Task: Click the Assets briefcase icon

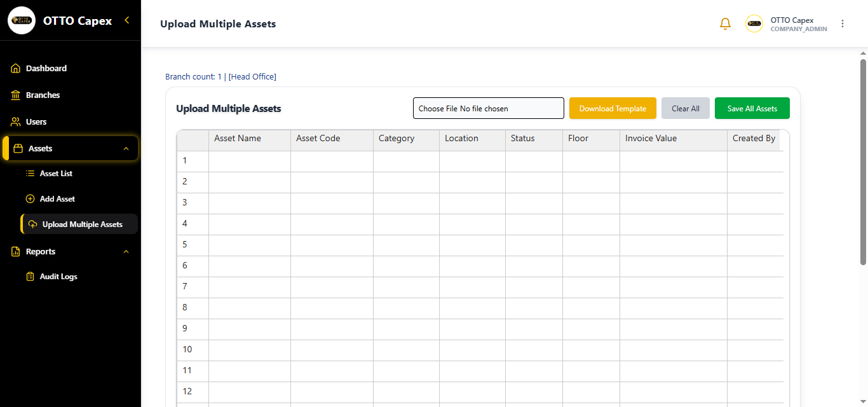Action: point(17,148)
